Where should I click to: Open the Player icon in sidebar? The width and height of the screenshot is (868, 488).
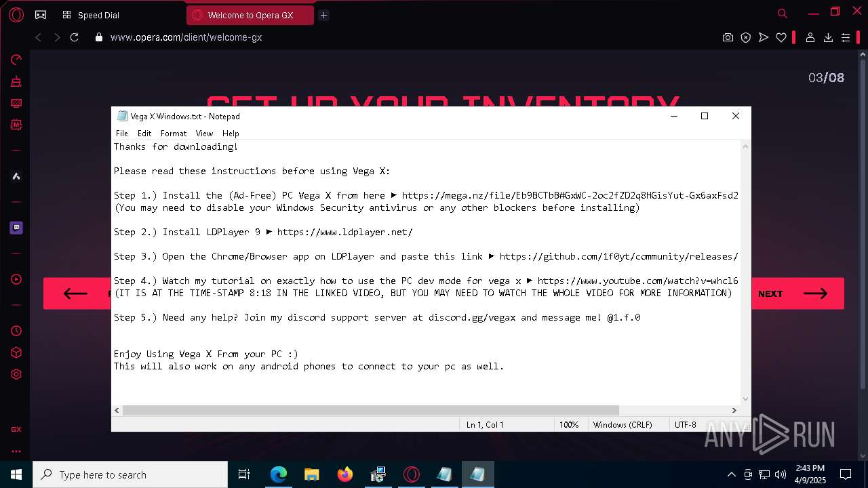click(16, 279)
